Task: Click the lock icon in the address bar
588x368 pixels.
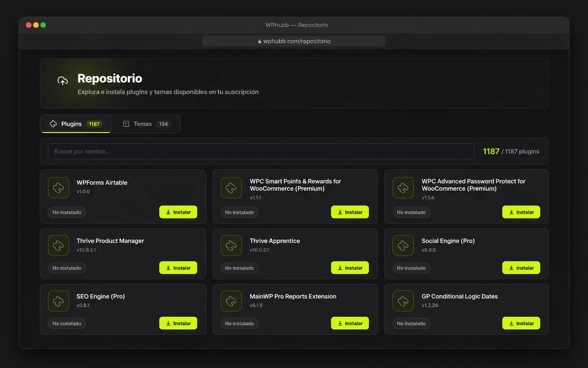Action: [260, 41]
